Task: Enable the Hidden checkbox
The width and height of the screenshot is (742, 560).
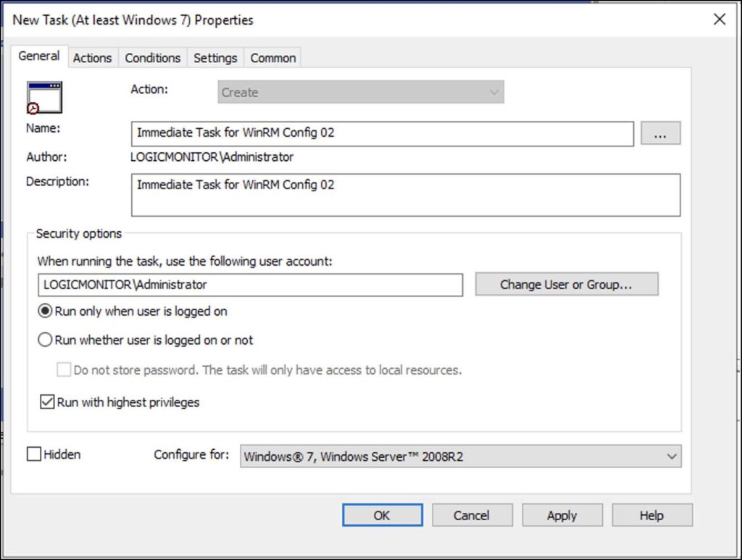Action: coord(33,454)
